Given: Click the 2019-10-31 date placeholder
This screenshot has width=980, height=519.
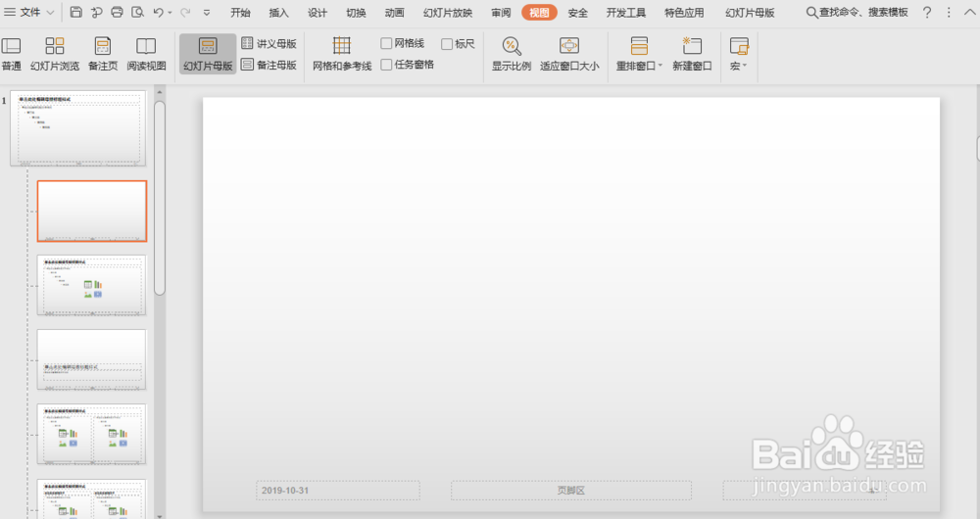Looking at the screenshot, I should (337, 491).
